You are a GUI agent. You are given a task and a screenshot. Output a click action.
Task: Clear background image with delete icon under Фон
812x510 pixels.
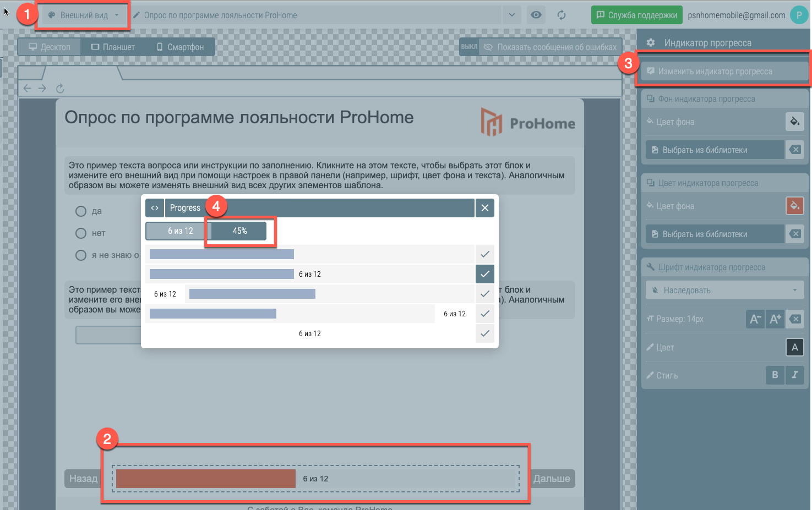(795, 150)
